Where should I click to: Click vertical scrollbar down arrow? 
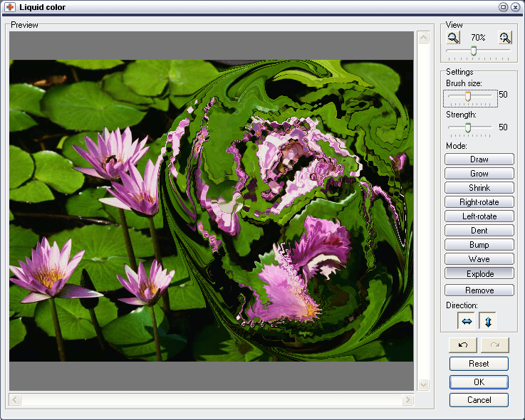coord(424,384)
